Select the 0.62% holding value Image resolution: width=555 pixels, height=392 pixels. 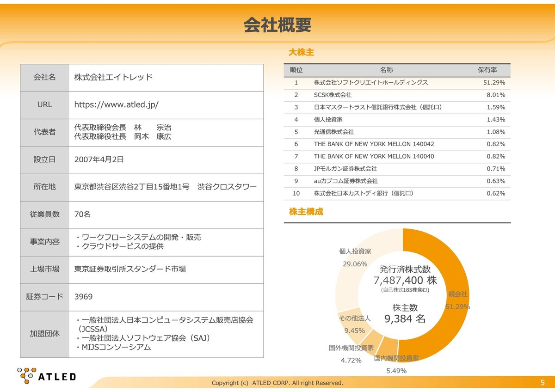(x=496, y=194)
